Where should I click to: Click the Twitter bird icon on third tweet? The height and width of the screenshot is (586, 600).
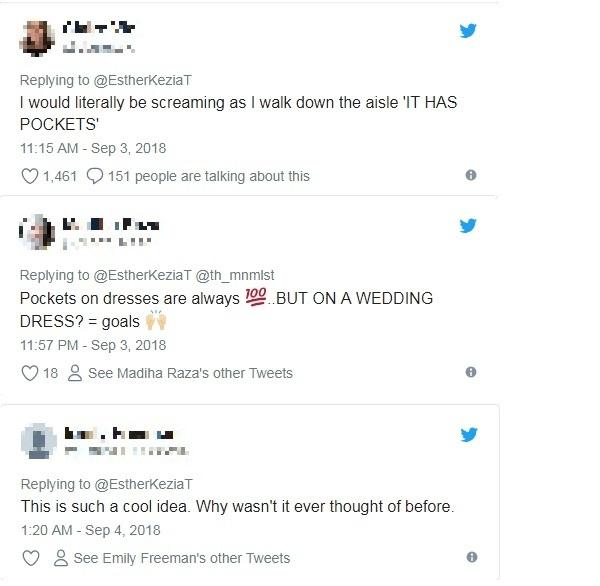467,434
